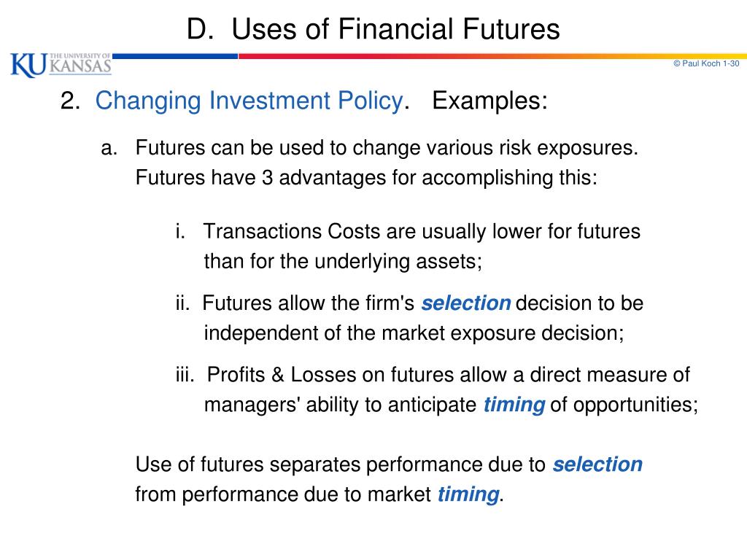
Task: Click the 'Profits & Losses on futures' line
Action: pos(449,375)
